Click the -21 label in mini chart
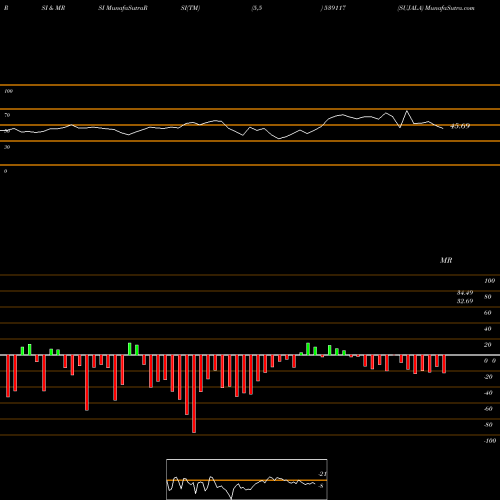The image size is (500, 500). 322,474
